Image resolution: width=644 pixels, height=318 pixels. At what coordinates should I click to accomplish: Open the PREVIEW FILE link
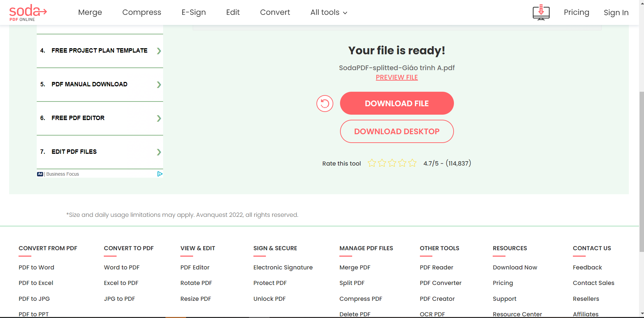(397, 77)
